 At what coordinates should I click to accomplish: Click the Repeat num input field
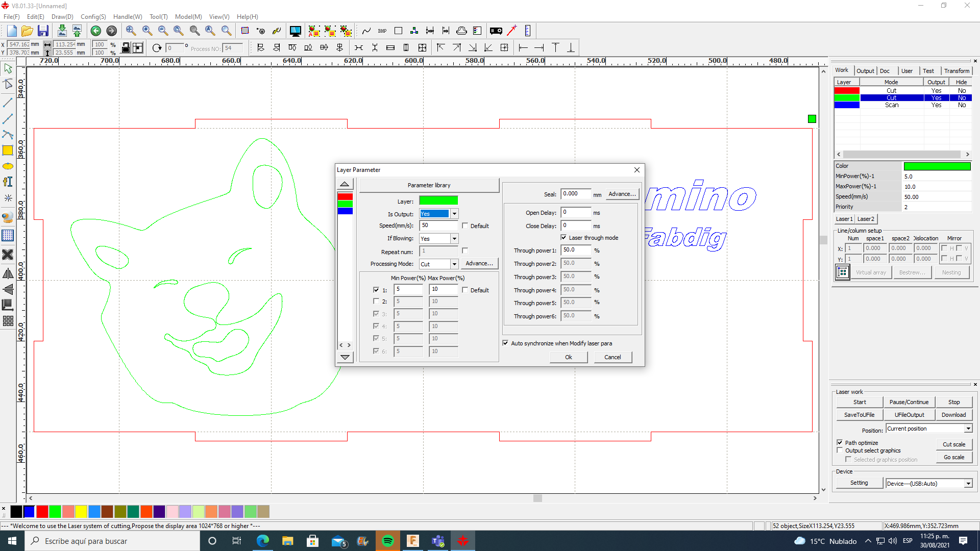click(437, 251)
